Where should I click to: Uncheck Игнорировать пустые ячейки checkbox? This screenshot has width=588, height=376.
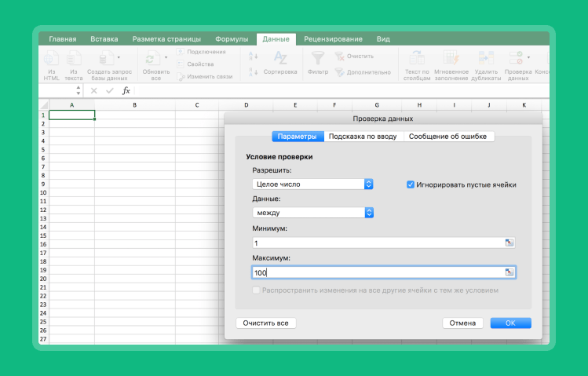click(x=411, y=184)
